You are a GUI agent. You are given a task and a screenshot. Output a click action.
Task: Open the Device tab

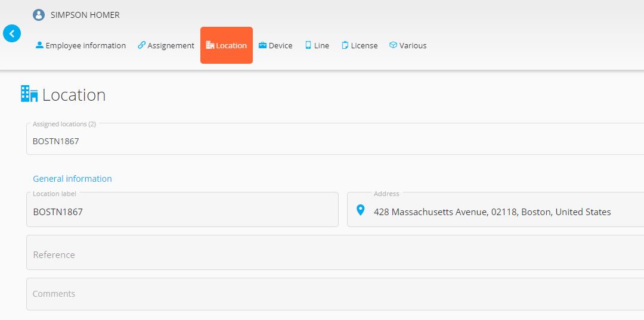coord(275,45)
